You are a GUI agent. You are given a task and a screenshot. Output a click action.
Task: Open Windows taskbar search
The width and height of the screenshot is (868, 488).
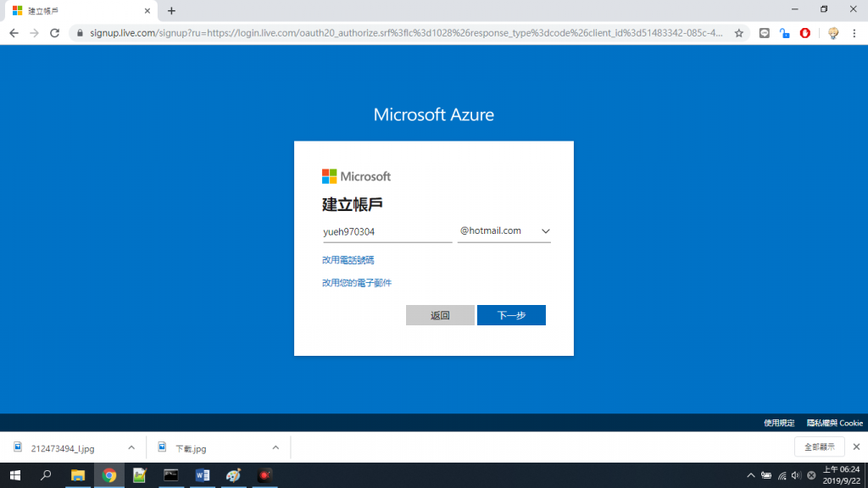click(x=46, y=475)
